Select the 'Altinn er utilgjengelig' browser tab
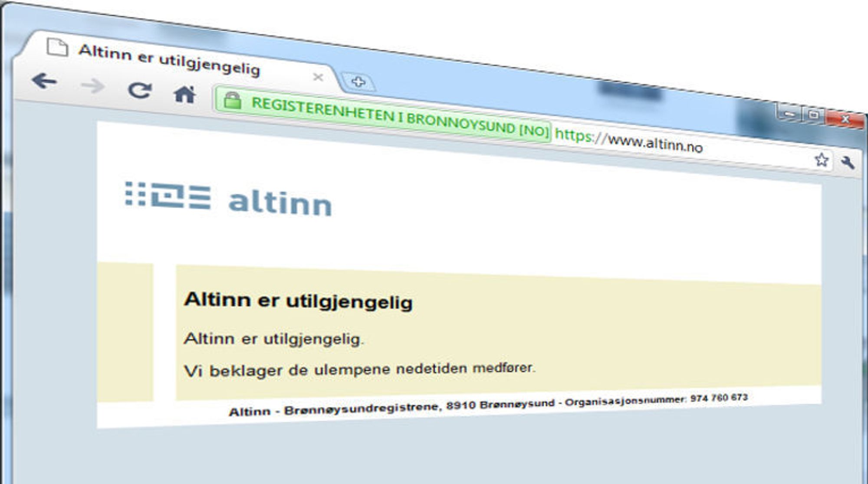The image size is (868, 484). 174,61
